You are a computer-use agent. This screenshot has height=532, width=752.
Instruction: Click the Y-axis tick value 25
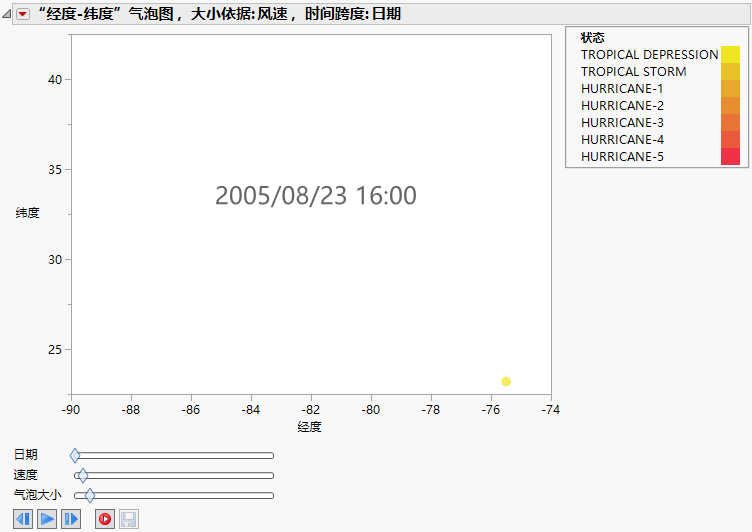[55, 350]
